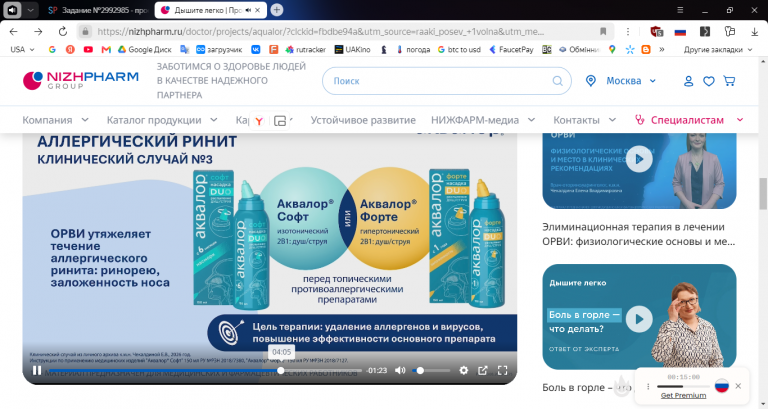Go back to previous page

[13, 31]
